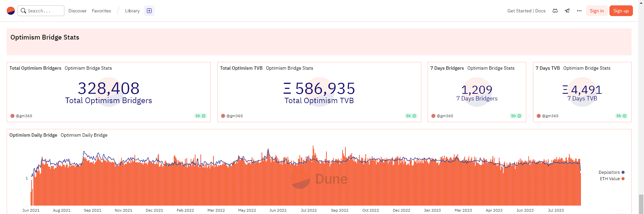Open the Library section
This screenshot has height=214, width=644.
[x=132, y=11]
